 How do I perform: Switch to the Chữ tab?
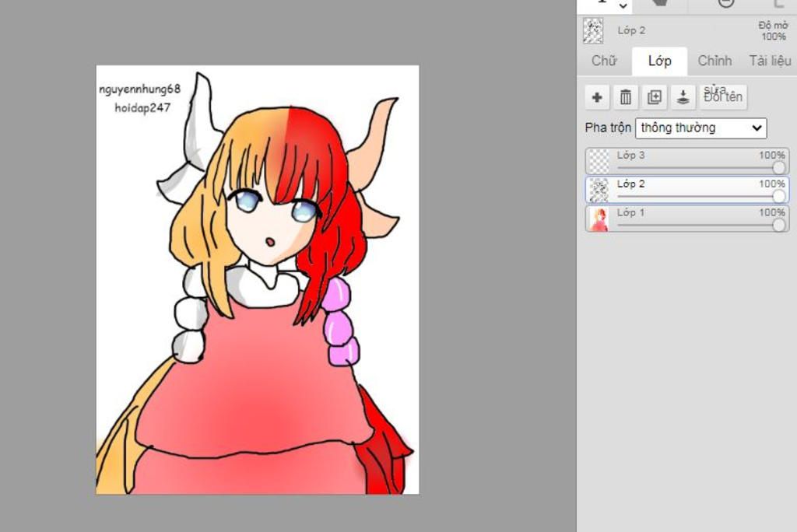point(604,61)
